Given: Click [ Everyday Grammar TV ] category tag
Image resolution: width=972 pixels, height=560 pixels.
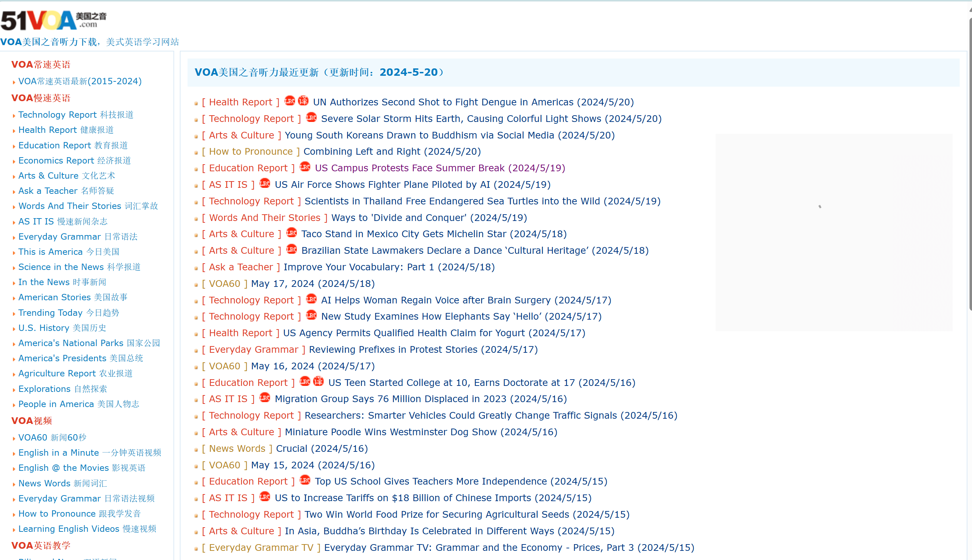Looking at the screenshot, I should (261, 547).
